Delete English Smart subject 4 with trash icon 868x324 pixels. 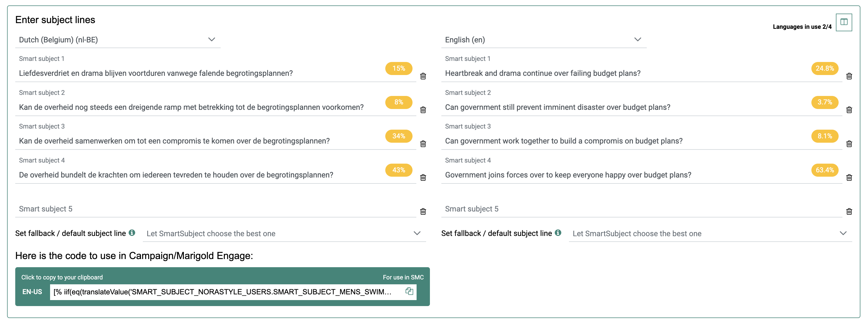849,177
